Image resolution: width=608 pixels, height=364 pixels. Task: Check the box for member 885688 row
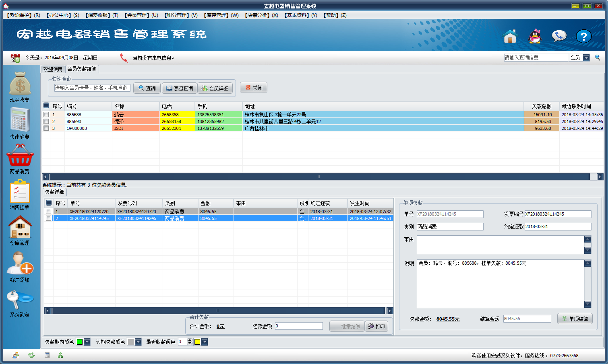[46, 115]
